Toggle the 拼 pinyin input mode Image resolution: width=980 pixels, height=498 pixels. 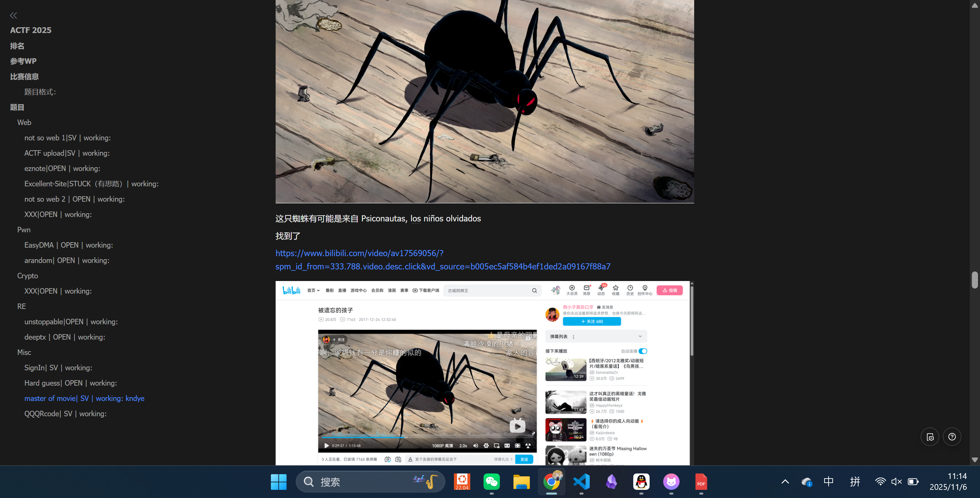pyautogui.click(x=855, y=482)
